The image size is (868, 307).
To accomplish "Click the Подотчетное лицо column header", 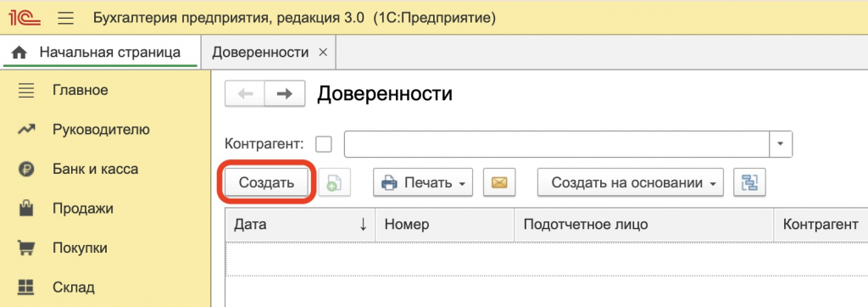I will tap(644, 225).
